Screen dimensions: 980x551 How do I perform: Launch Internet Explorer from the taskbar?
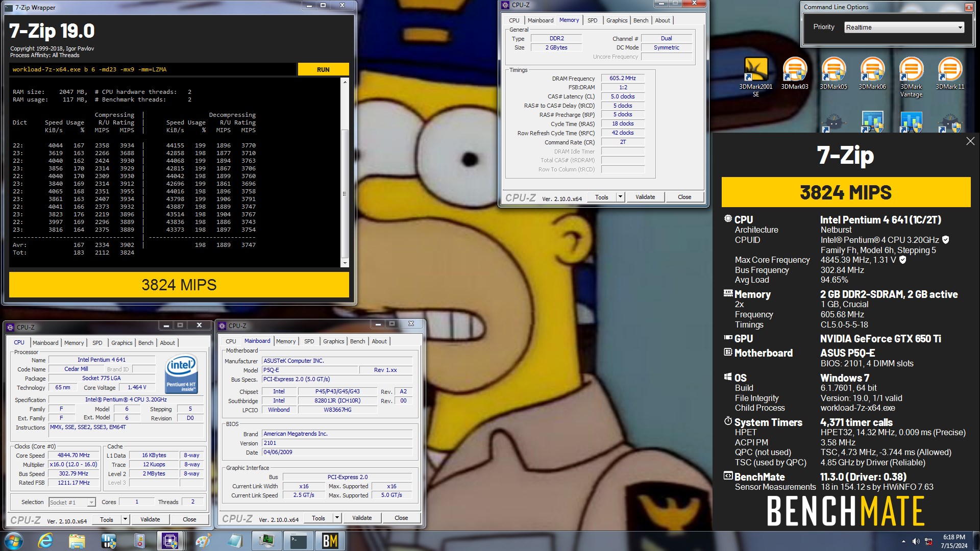click(x=45, y=541)
